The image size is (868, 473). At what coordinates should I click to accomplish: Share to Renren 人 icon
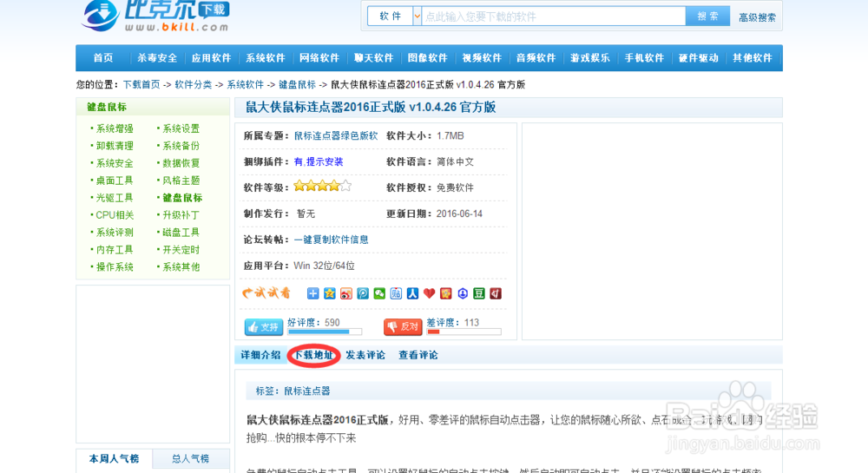pyautogui.click(x=412, y=293)
